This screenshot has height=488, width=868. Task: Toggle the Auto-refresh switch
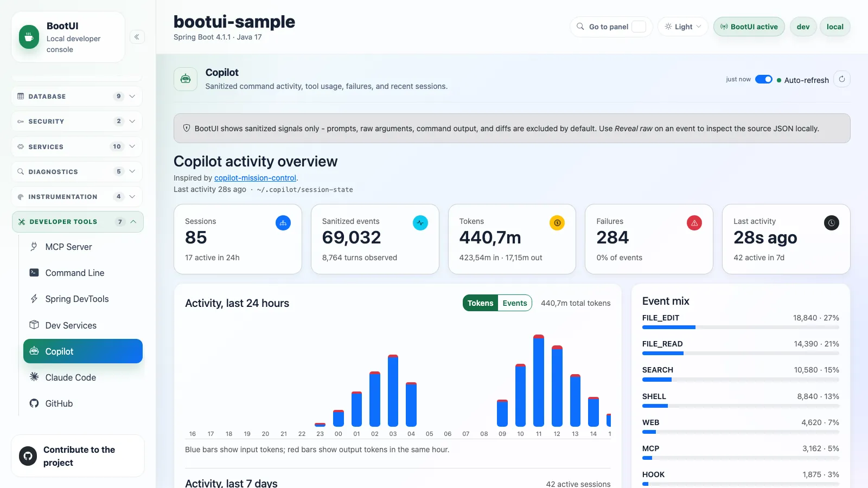764,79
